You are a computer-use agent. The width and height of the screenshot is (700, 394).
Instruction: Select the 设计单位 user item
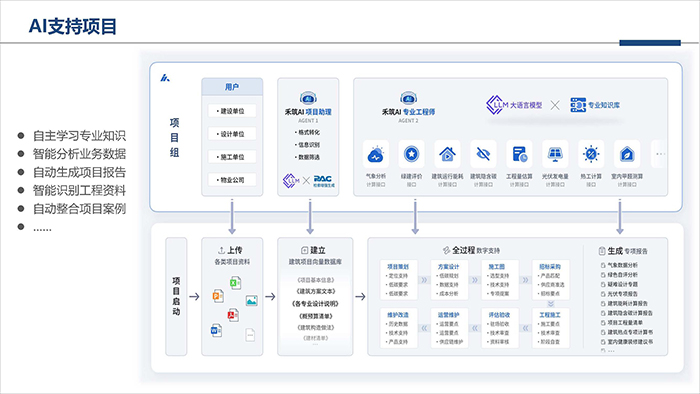[x=232, y=134]
